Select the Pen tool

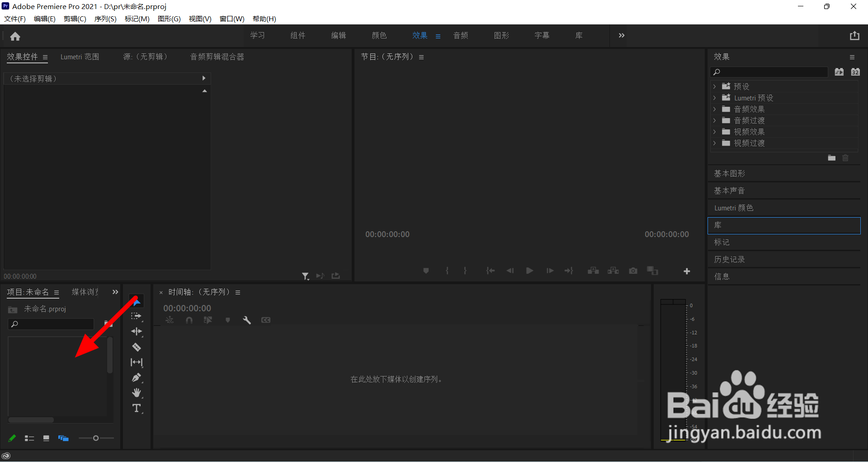click(x=136, y=378)
